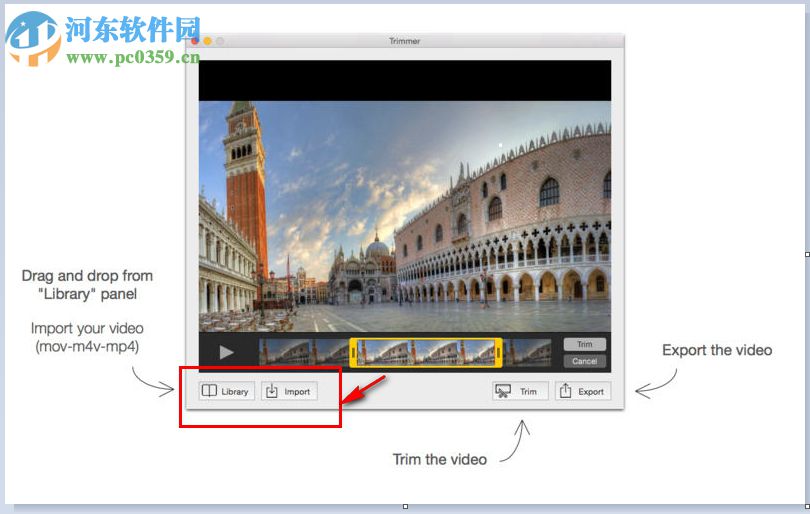This screenshot has height=514, width=810.
Task: Click inside the yellow selected timeline range
Action: 426,352
